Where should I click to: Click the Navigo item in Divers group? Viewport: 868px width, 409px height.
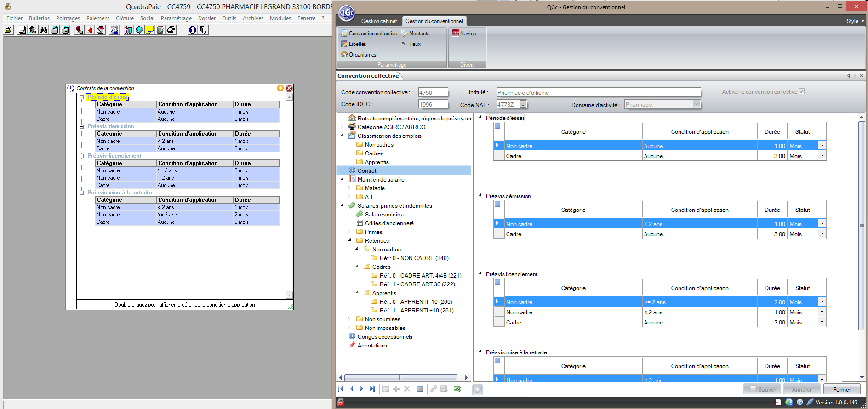[x=464, y=33]
